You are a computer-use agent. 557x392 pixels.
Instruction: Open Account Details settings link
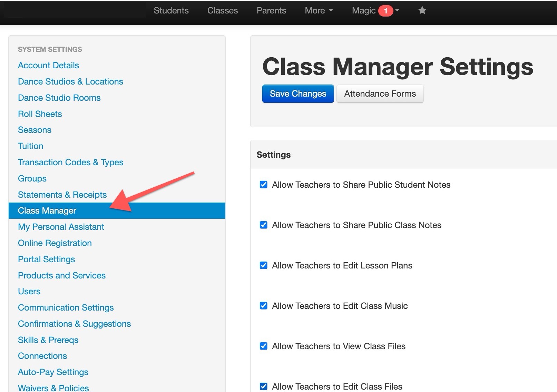(x=48, y=65)
